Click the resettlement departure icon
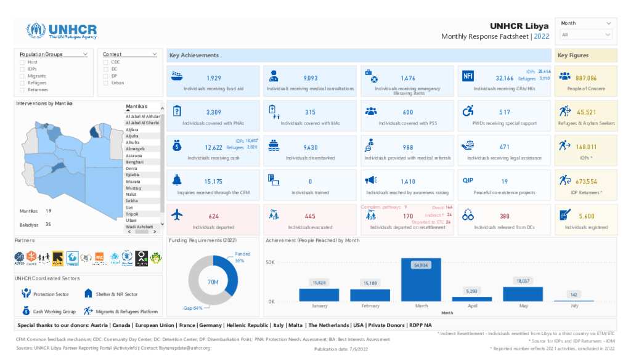 [371, 216]
